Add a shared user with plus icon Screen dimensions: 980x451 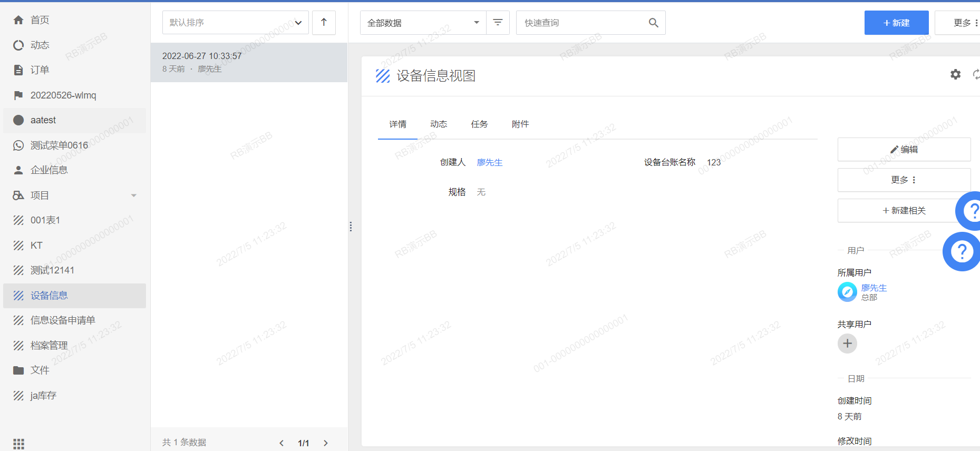(x=847, y=344)
